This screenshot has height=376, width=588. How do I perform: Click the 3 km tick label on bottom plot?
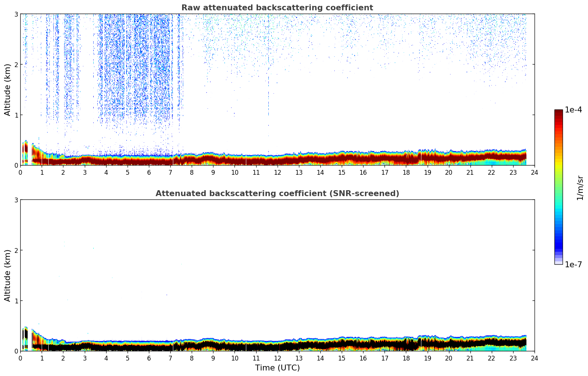coord(15,200)
